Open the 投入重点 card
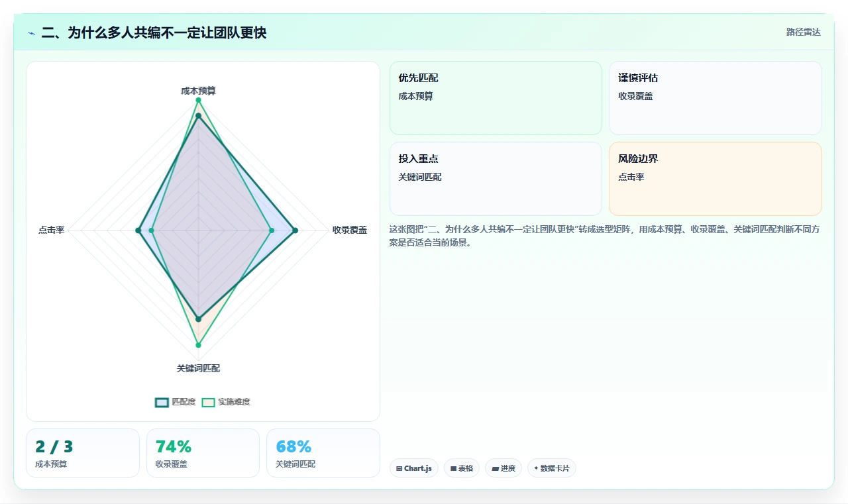Screen dimensions: 848x504 pos(496,179)
